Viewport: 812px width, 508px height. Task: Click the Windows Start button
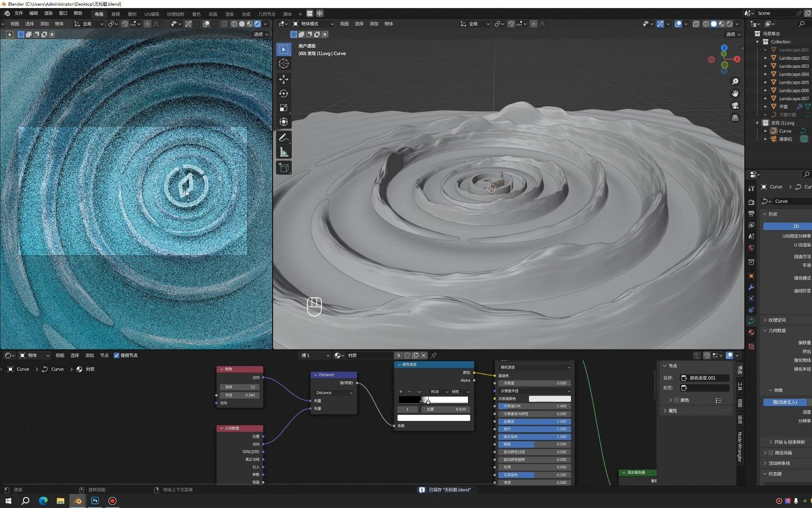tap(8, 501)
